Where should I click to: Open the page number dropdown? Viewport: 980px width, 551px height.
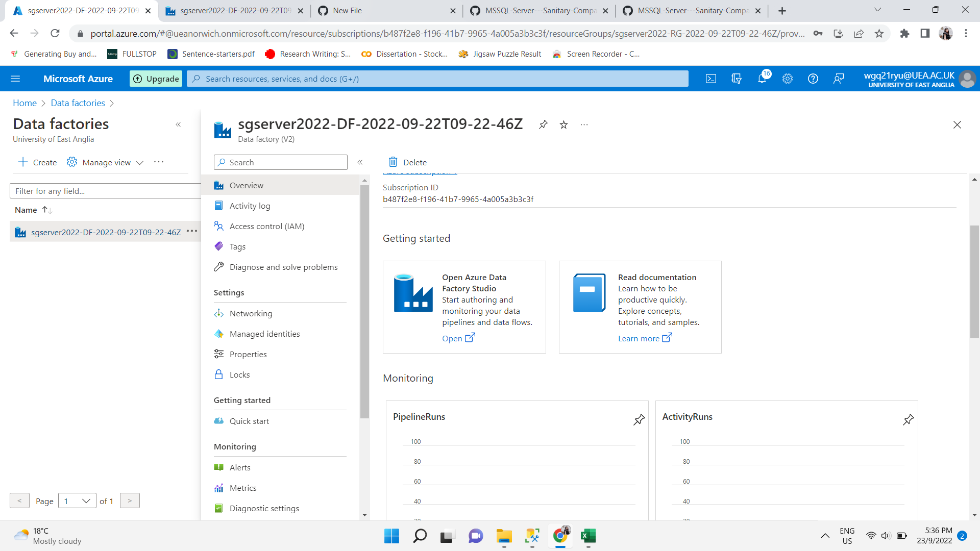point(77,500)
